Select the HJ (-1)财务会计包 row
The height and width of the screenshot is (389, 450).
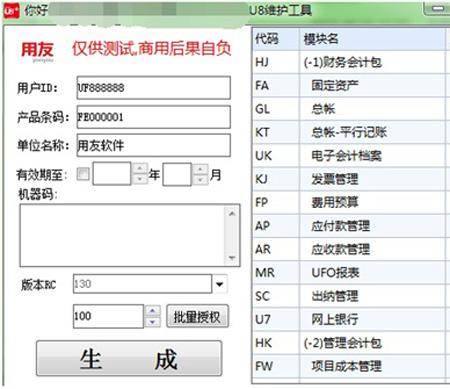coord(349,62)
